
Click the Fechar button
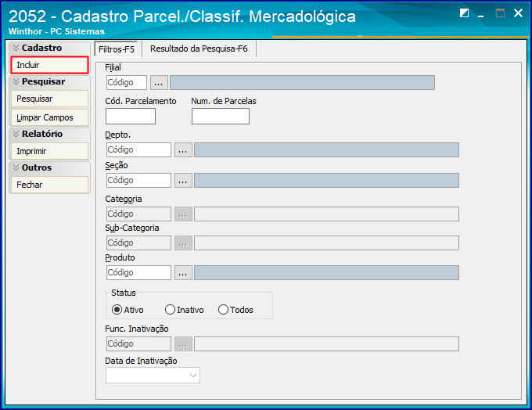[49, 185]
